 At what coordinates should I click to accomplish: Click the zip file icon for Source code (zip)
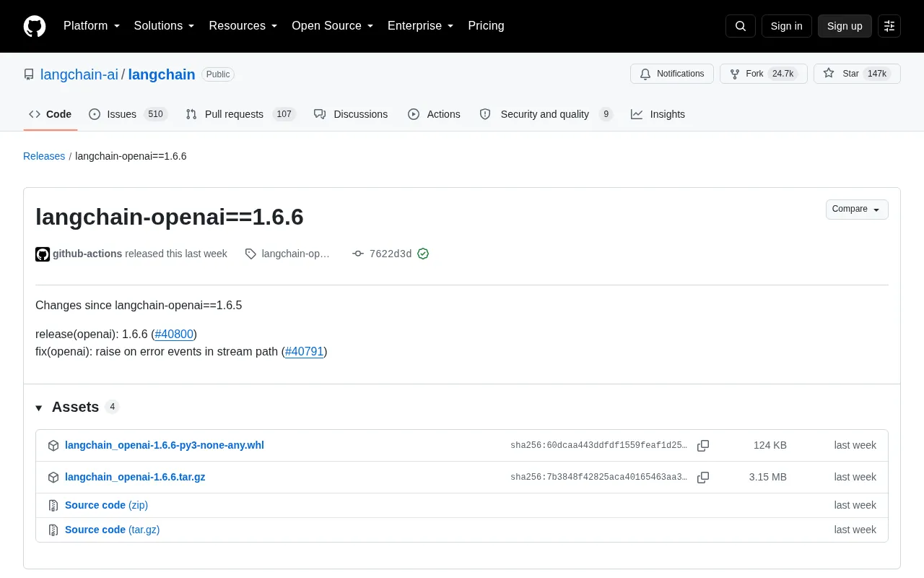(x=53, y=506)
